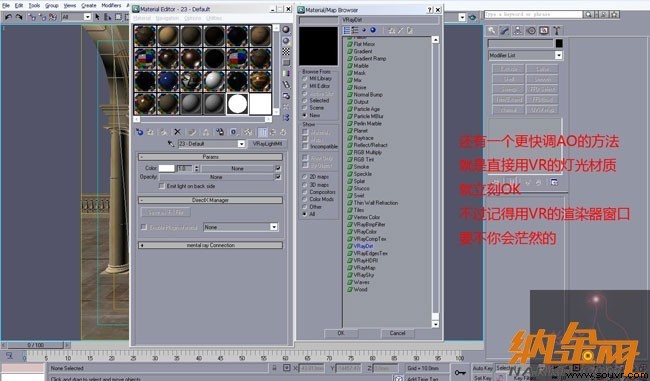
Task: Open the Create menu
Action: [88, 5]
